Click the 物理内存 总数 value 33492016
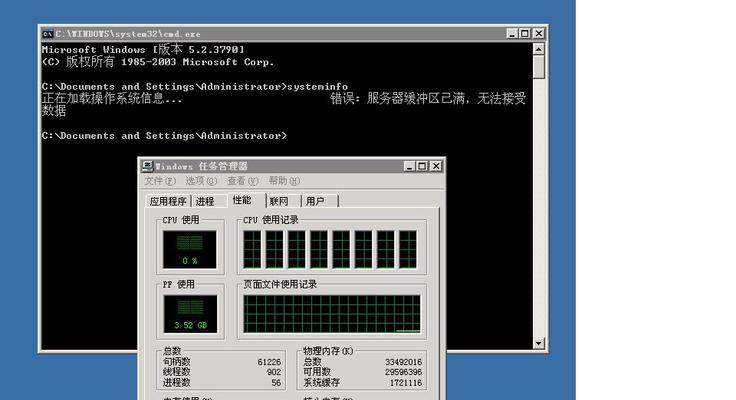The width and height of the screenshot is (736, 400). tap(403, 362)
